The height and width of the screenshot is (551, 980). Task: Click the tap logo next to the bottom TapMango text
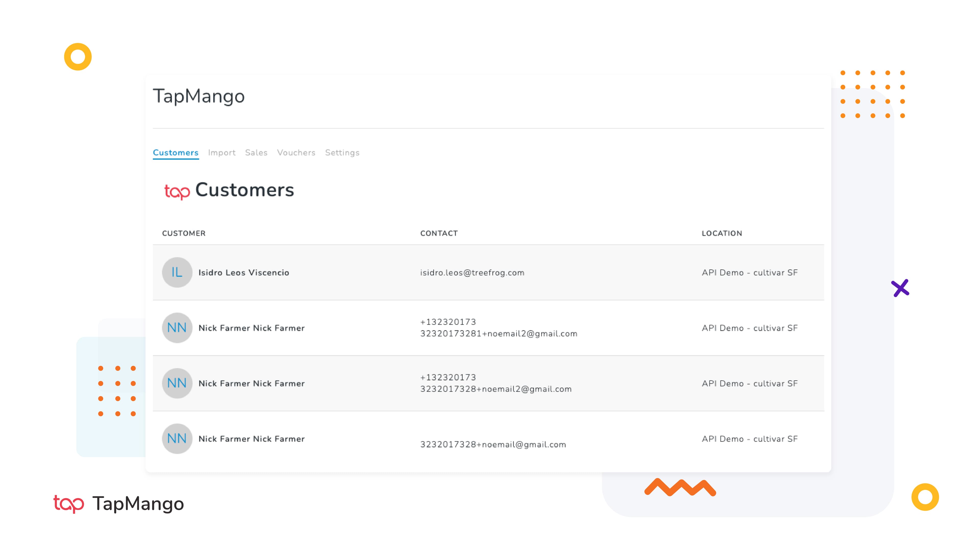[x=68, y=504]
